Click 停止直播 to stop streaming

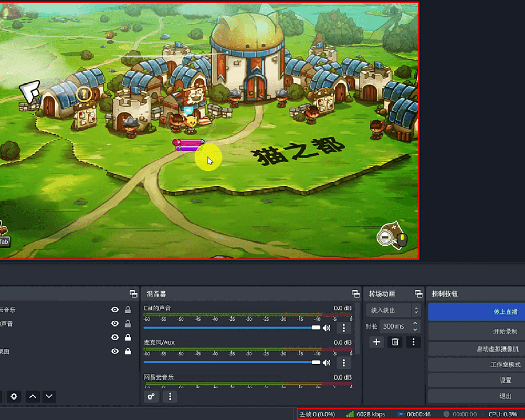pyautogui.click(x=477, y=312)
